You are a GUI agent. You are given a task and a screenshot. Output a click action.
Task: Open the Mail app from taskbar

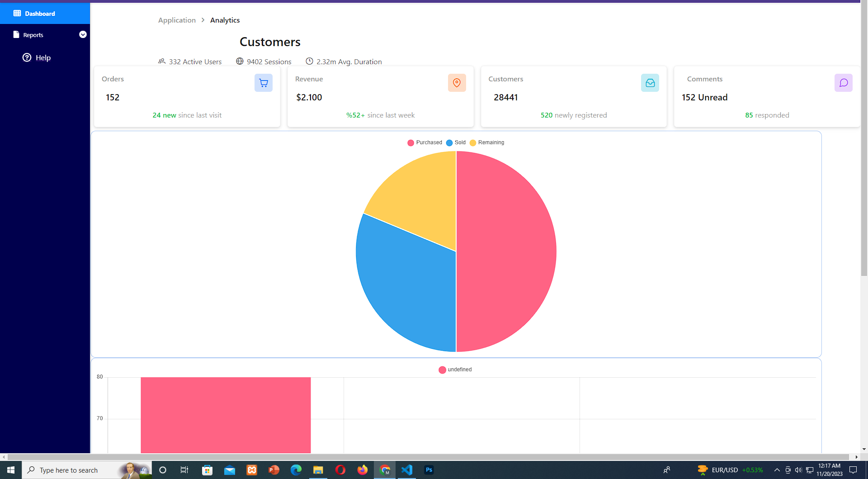pyautogui.click(x=230, y=470)
